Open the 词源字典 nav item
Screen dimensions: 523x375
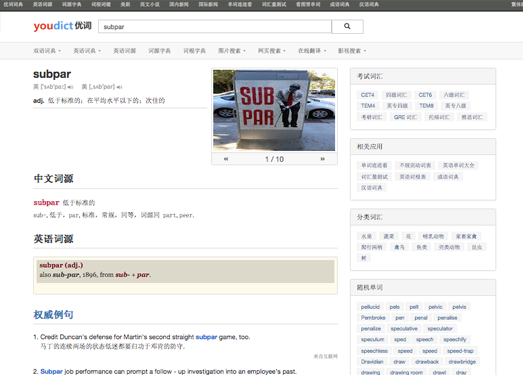coord(159,51)
